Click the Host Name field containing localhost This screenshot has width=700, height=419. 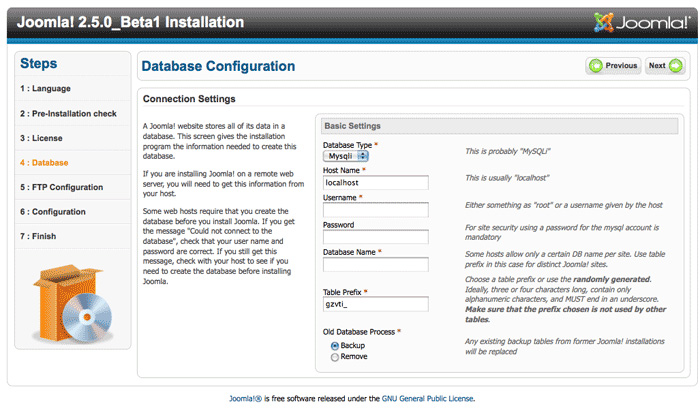pos(375,183)
